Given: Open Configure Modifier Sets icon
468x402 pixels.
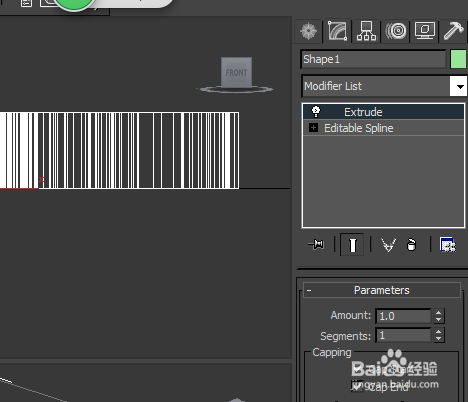Looking at the screenshot, I should tap(447, 245).
